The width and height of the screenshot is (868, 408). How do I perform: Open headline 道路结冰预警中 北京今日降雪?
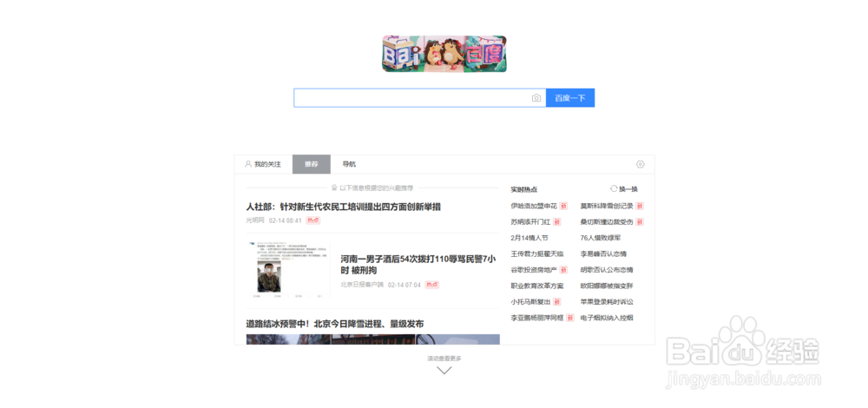coord(334,323)
